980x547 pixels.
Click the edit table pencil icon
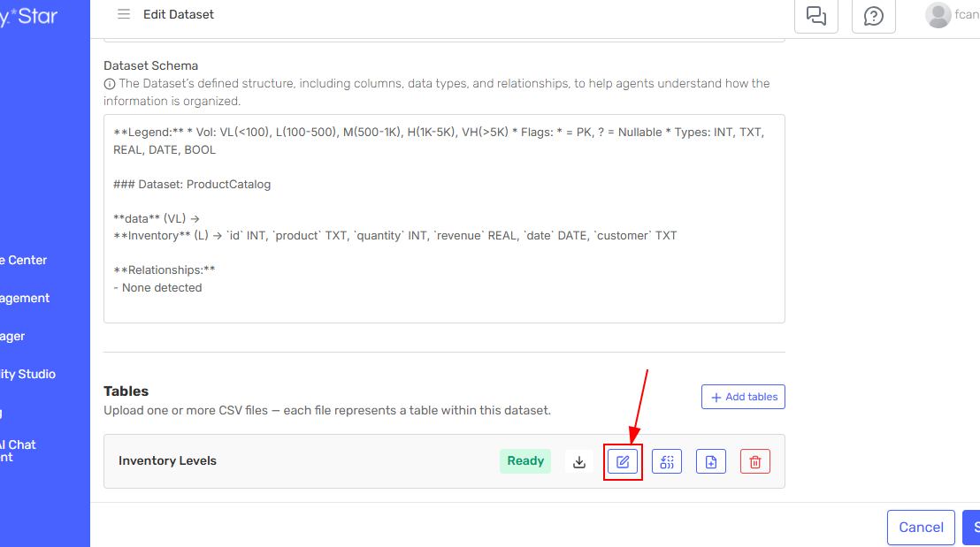tap(623, 461)
